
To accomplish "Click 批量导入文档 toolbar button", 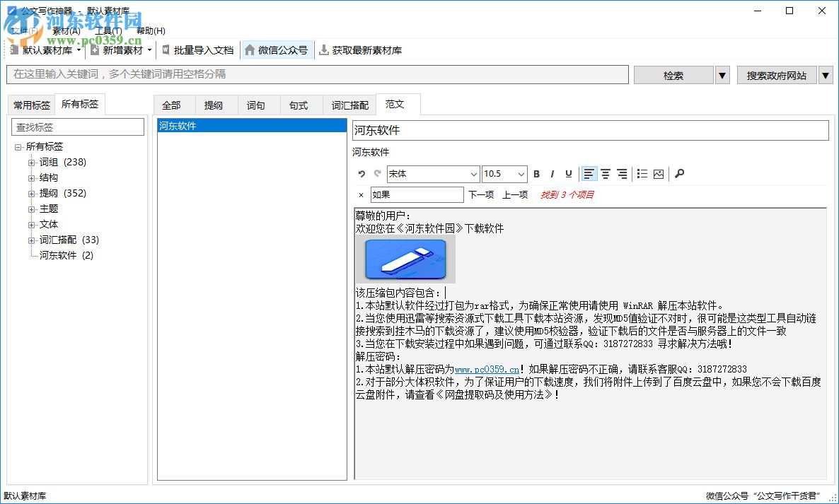I will [198, 50].
